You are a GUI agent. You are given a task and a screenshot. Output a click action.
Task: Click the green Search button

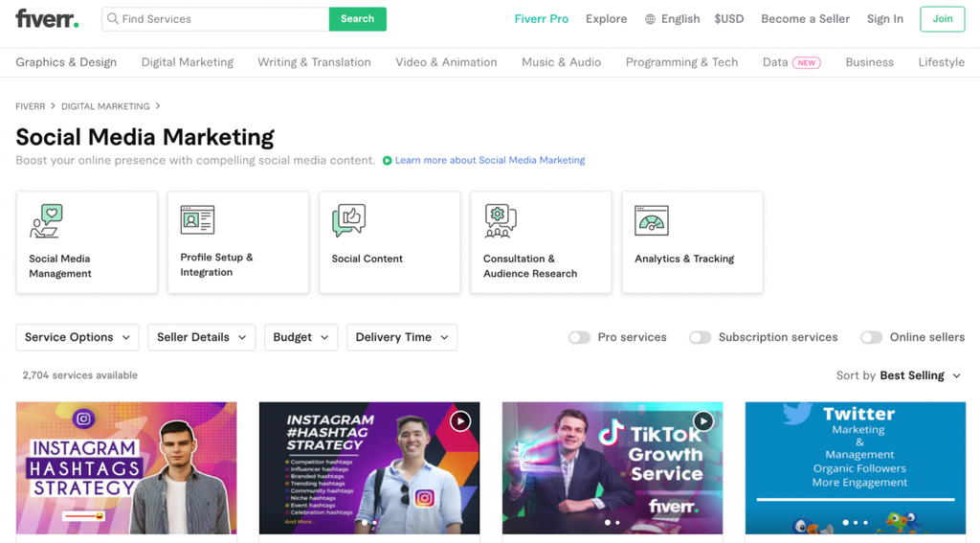pos(358,19)
